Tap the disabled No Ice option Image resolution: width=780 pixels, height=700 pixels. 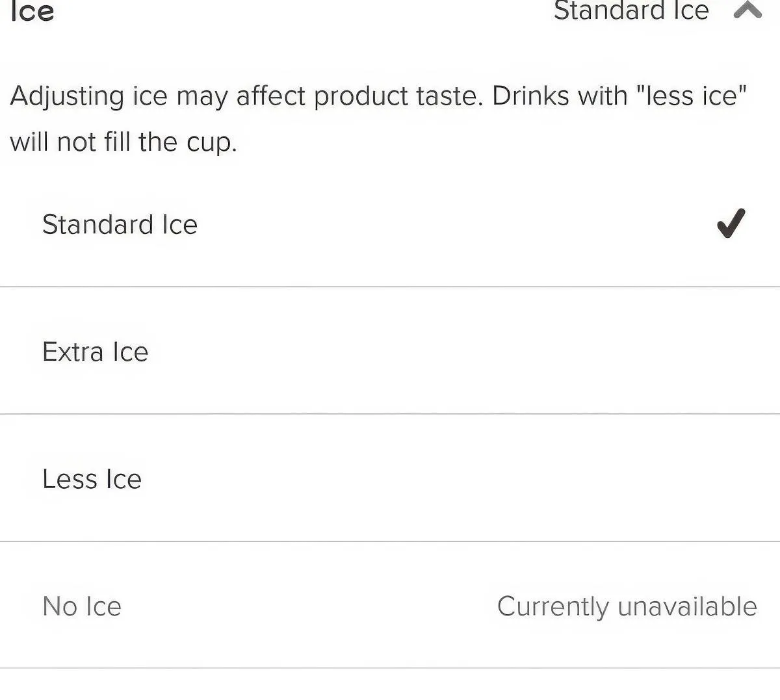pos(82,606)
